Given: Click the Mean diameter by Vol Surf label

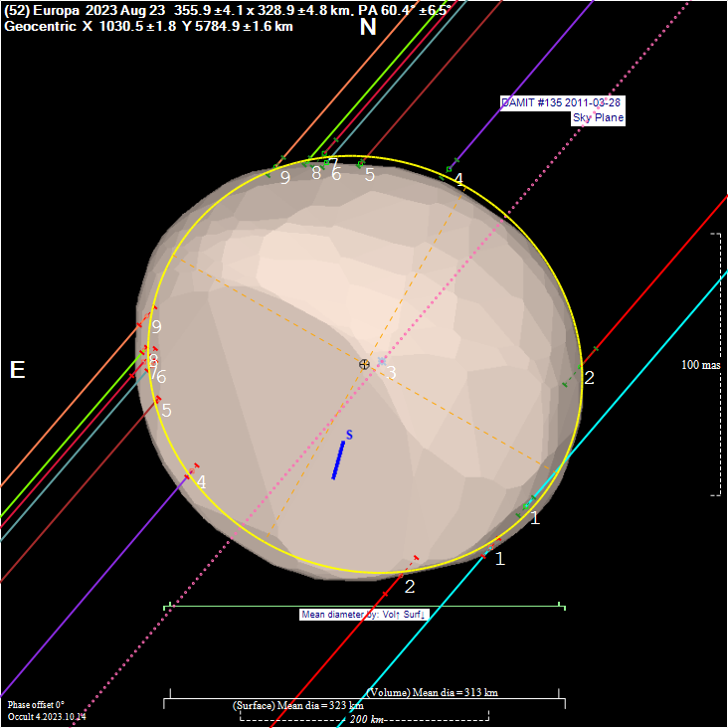Looking at the screenshot, I should click(363, 615).
